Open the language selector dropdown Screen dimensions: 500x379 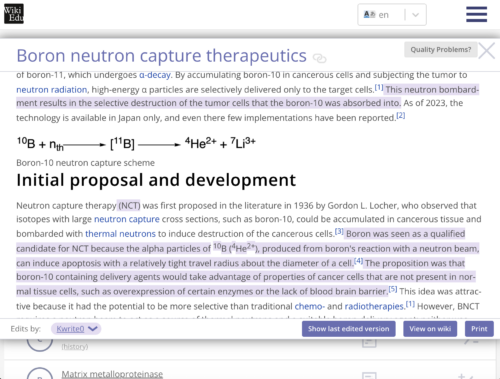(392, 15)
